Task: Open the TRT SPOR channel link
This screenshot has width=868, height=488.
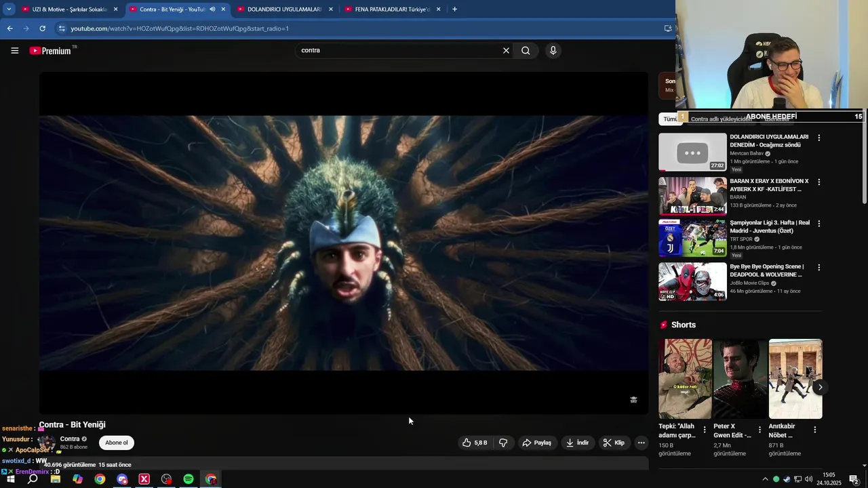Action: [741, 239]
